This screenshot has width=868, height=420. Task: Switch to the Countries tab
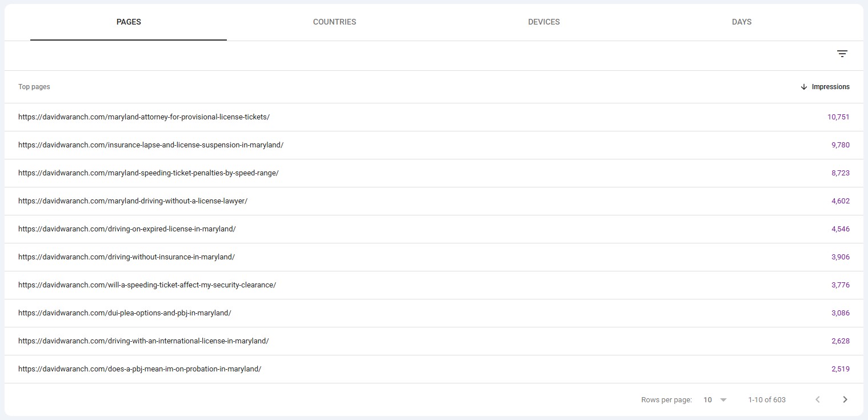click(x=334, y=22)
